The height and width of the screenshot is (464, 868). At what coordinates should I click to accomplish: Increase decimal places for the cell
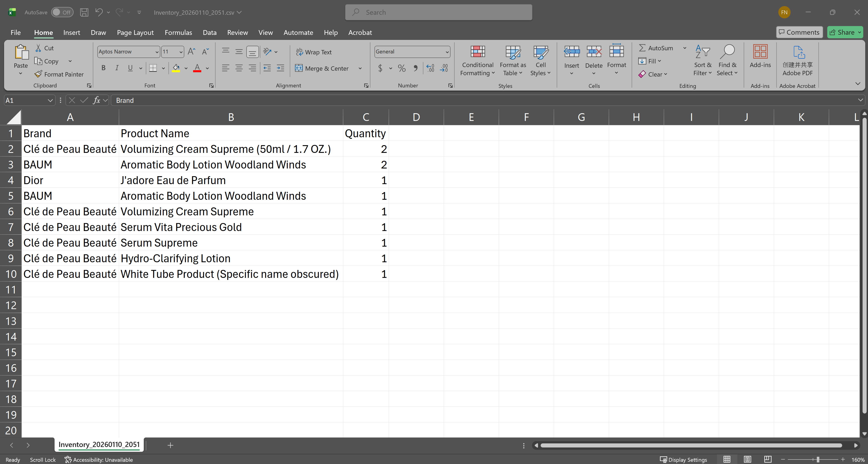tap(430, 68)
